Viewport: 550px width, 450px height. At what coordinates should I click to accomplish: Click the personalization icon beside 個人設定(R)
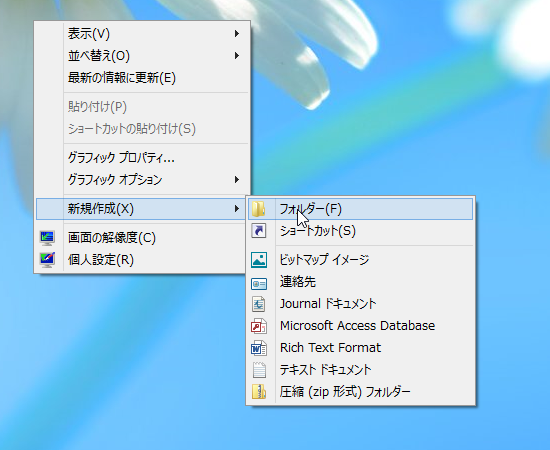point(47,260)
